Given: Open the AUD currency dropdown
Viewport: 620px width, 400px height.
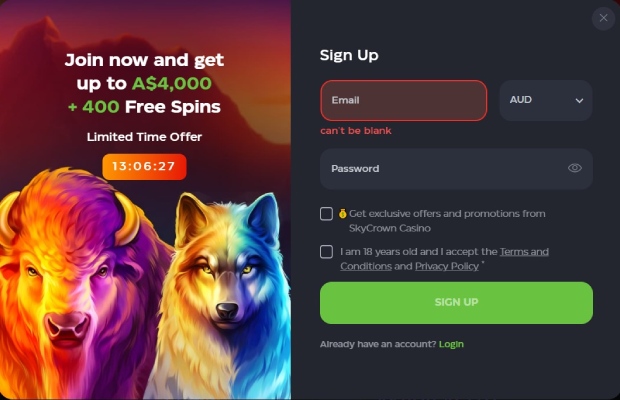Looking at the screenshot, I should pyautogui.click(x=546, y=100).
